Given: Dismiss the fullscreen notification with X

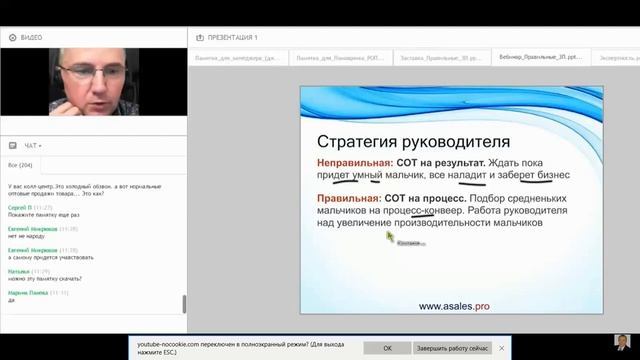Looking at the screenshot, I should coord(502,348).
